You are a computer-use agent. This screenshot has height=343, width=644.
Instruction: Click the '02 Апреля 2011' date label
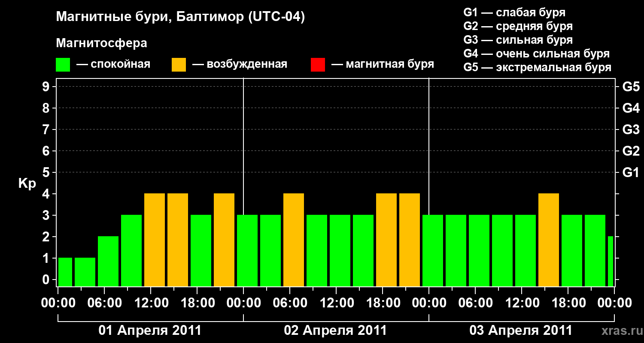coord(336,331)
